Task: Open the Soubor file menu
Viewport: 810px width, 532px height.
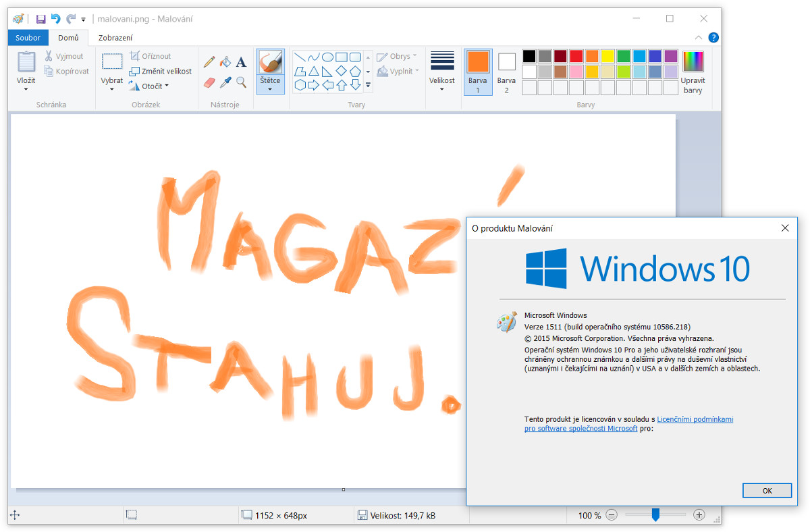Action: tap(28, 38)
